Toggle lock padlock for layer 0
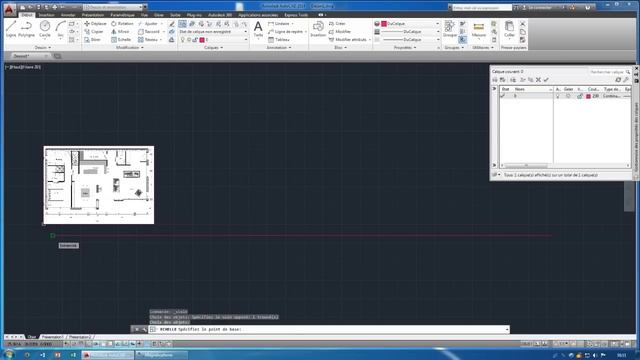This screenshot has height=360, width=640. (579, 96)
